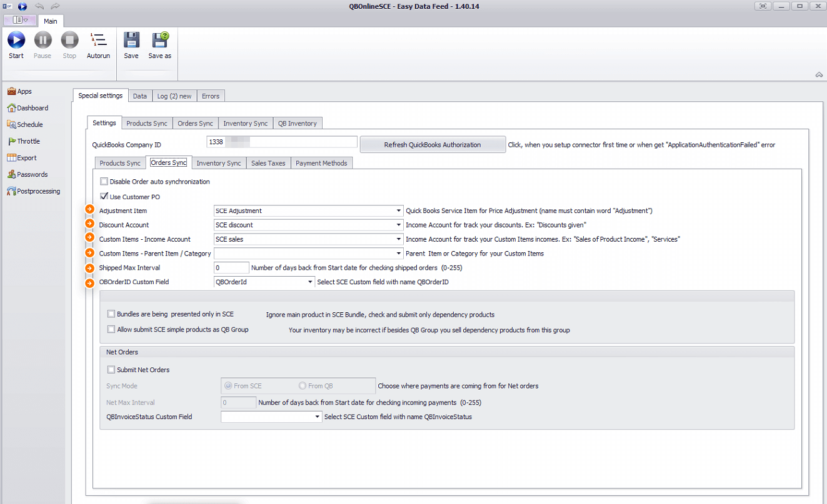
Task: Click the Easy Data Feed app icon
Action: click(7, 6)
